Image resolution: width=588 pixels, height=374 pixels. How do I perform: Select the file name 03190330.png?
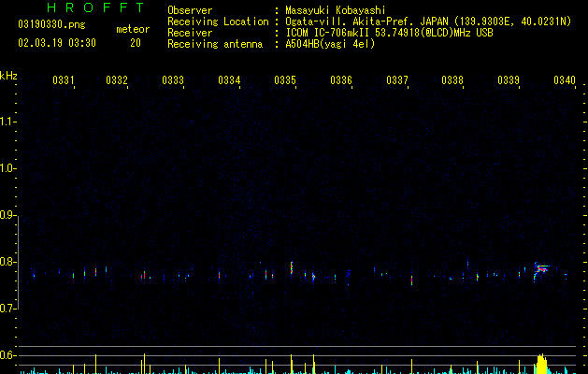(51, 24)
